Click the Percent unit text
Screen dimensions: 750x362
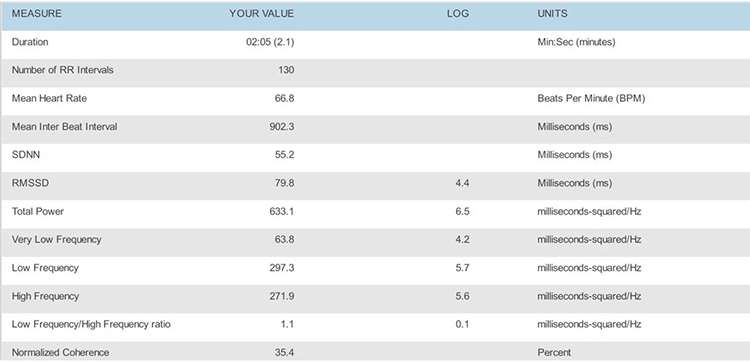554,352
